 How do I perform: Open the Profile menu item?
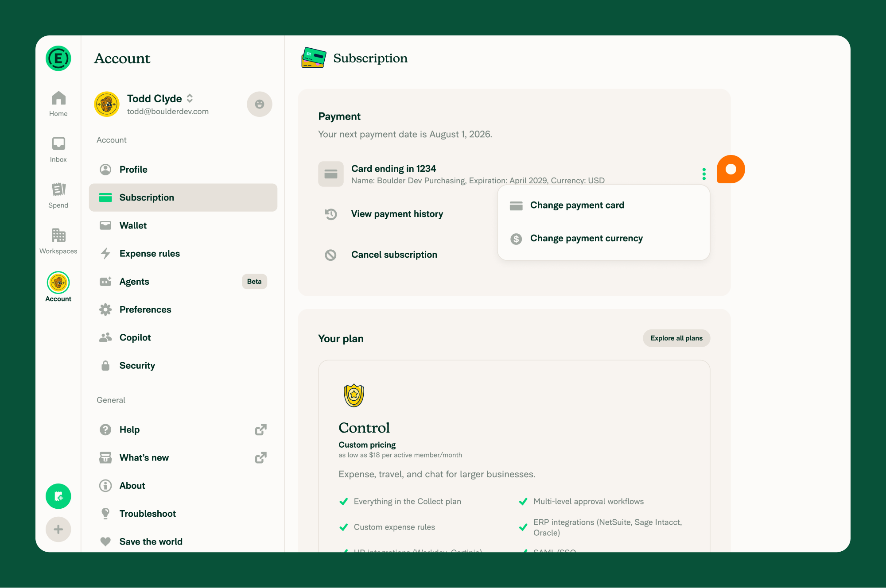(x=183, y=169)
